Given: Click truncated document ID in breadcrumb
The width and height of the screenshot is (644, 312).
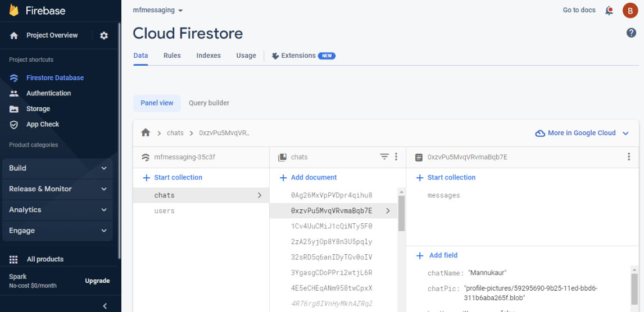Looking at the screenshot, I should pos(224,133).
